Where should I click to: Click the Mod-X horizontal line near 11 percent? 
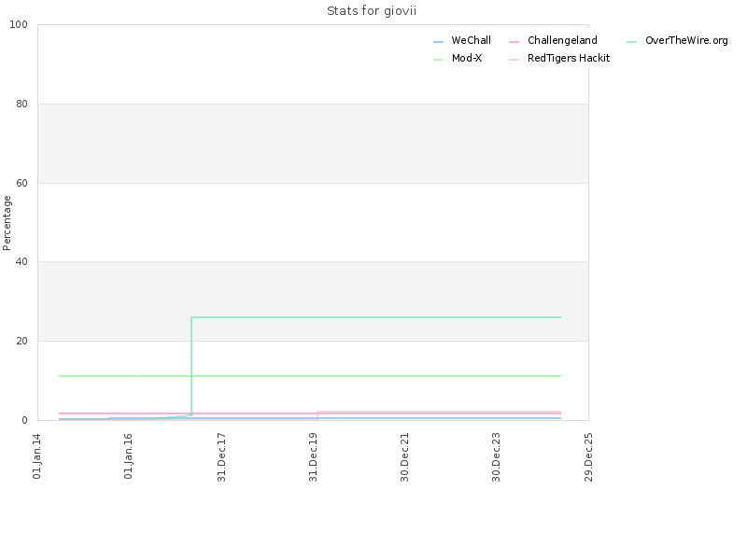[x=310, y=376]
